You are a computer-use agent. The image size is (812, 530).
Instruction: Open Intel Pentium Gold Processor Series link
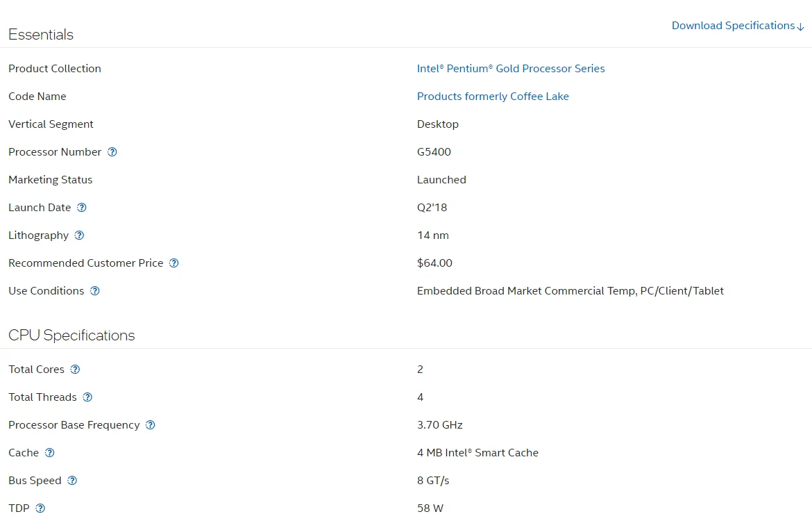point(511,69)
